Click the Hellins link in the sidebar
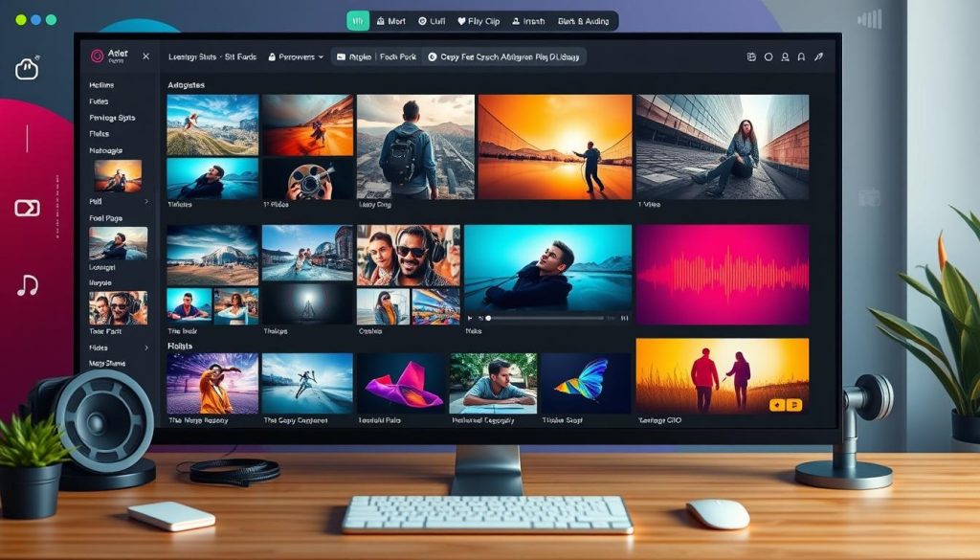This screenshot has height=560, width=980. (100, 85)
